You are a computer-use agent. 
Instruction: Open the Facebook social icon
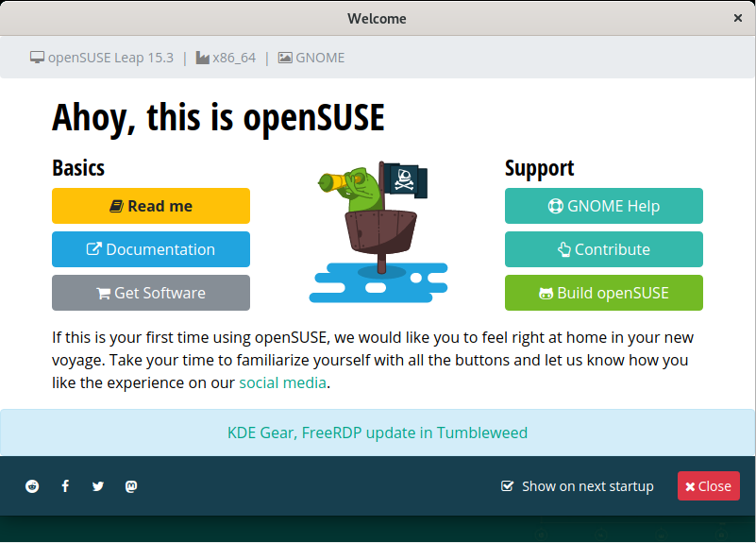65,486
